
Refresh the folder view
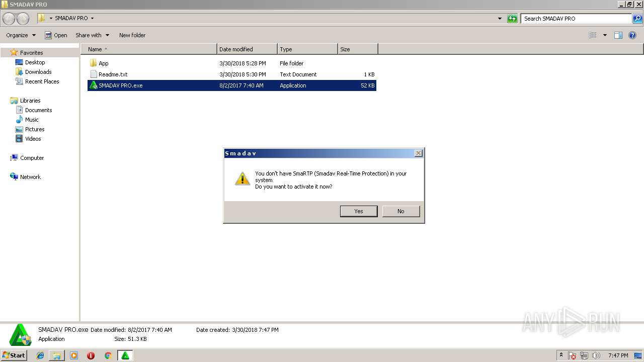click(x=512, y=19)
